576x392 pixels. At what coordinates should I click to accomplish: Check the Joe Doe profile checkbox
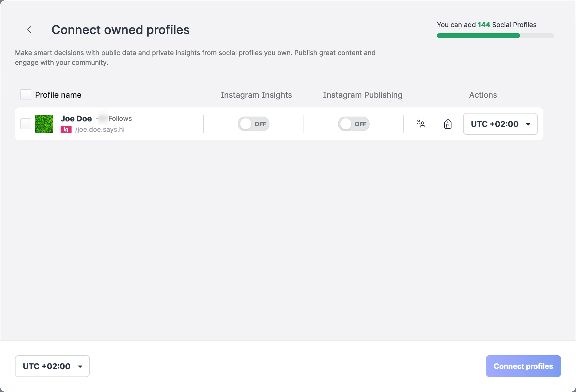click(x=26, y=124)
